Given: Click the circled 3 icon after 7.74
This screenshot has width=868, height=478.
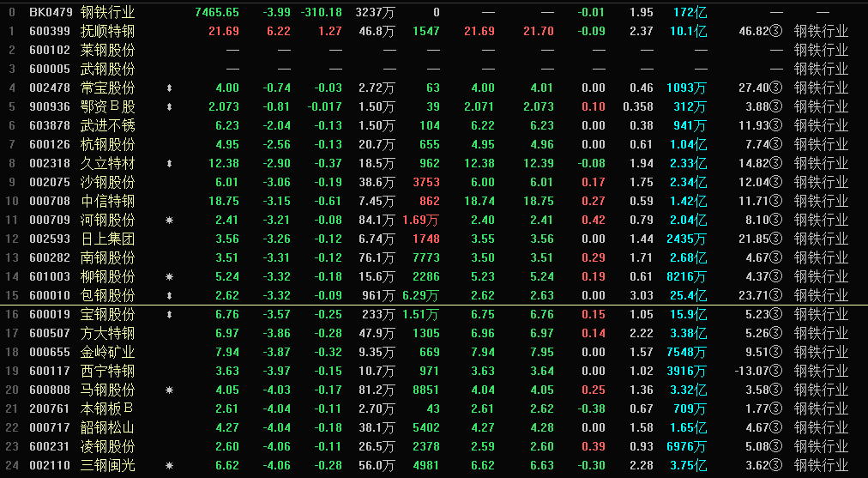Looking at the screenshot, I should [x=776, y=144].
